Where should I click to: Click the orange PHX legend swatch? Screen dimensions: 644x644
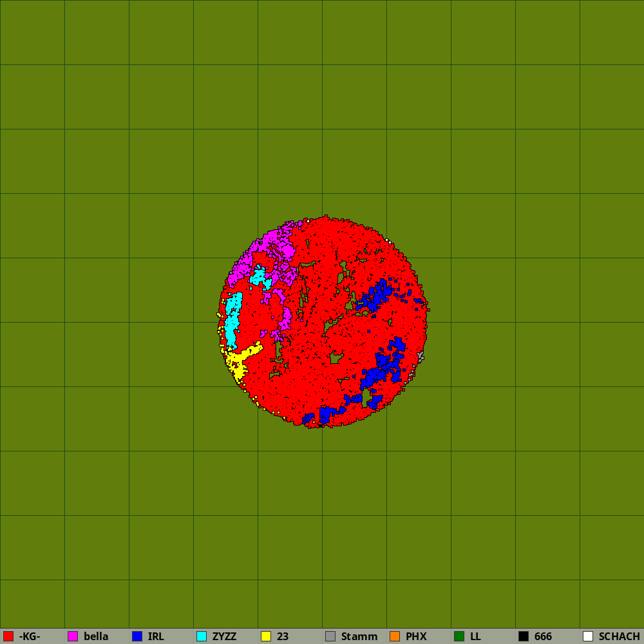pyautogui.click(x=395, y=636)
